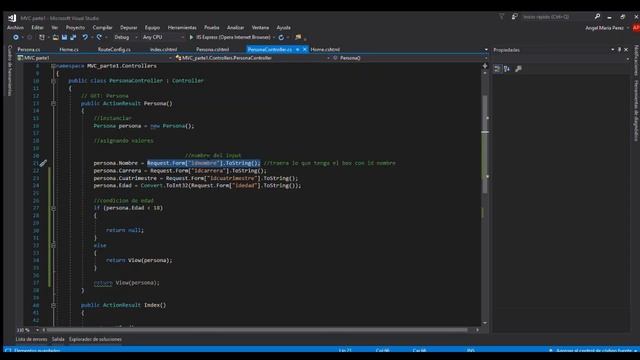This screenshot has width=640, height=360.
Task: Click the split editor icon above scrollbar
Action: [x=485, y=66]
